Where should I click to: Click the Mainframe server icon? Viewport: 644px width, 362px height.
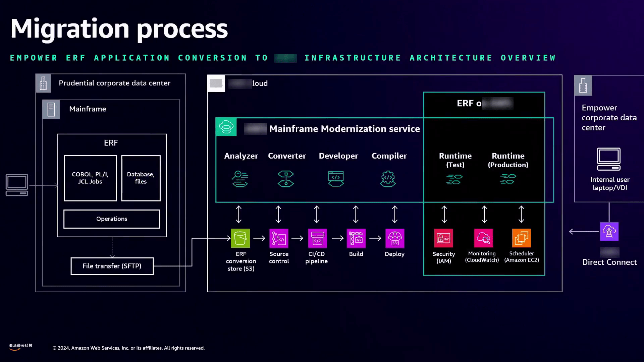[51, 110]
